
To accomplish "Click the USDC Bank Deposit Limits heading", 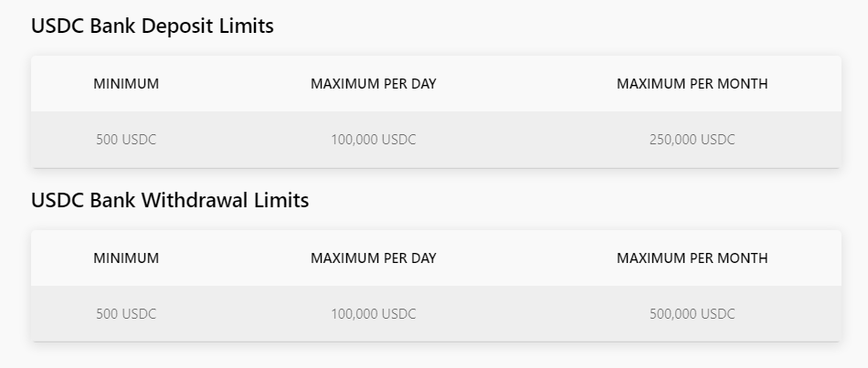I will pos(153,26).
